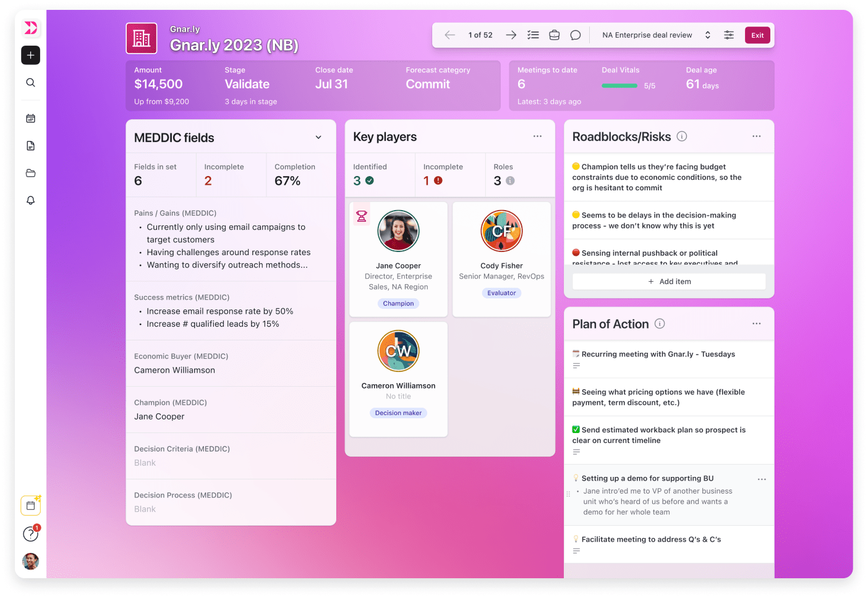Click the Seeing what pricing options plan item
The image size is (868, 598).
point(669,397)
